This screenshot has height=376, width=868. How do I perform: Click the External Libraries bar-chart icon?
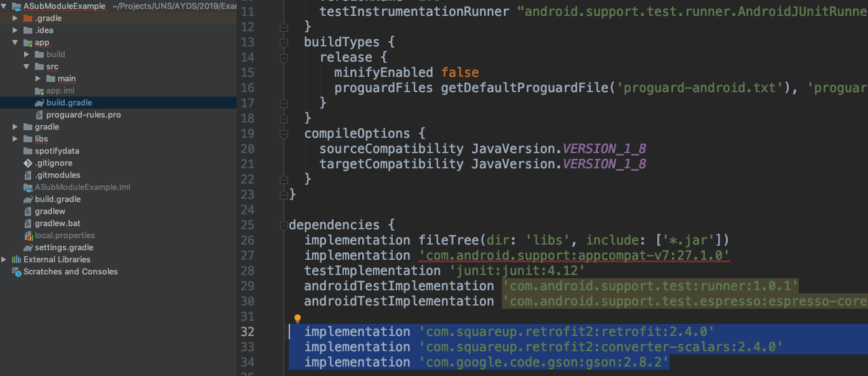point(16,259)
